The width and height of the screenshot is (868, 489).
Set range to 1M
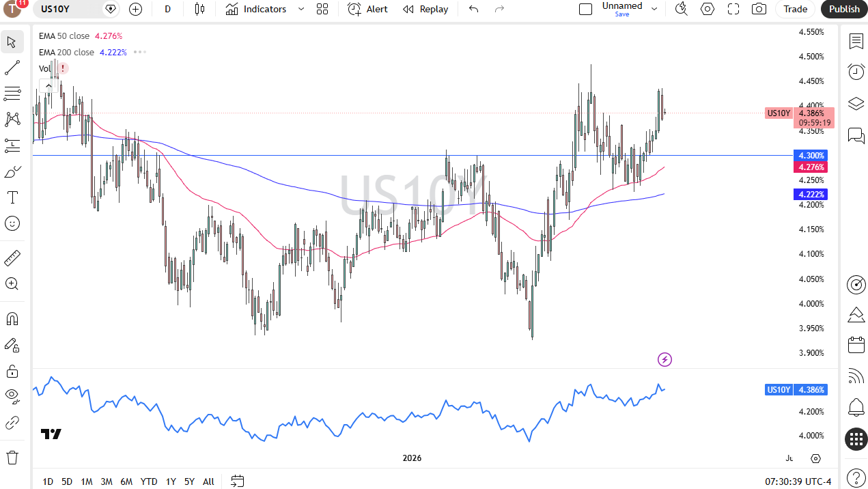pos(86,481)
